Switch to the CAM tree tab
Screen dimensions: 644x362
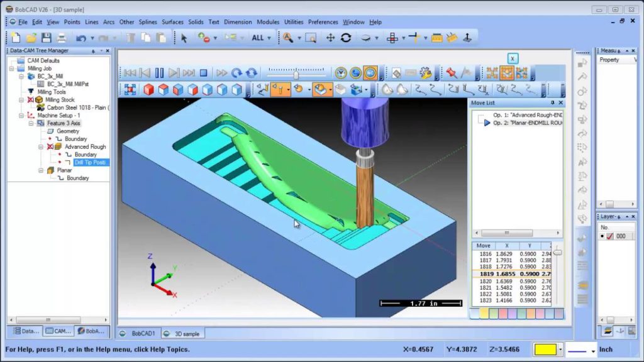(58, 331)
